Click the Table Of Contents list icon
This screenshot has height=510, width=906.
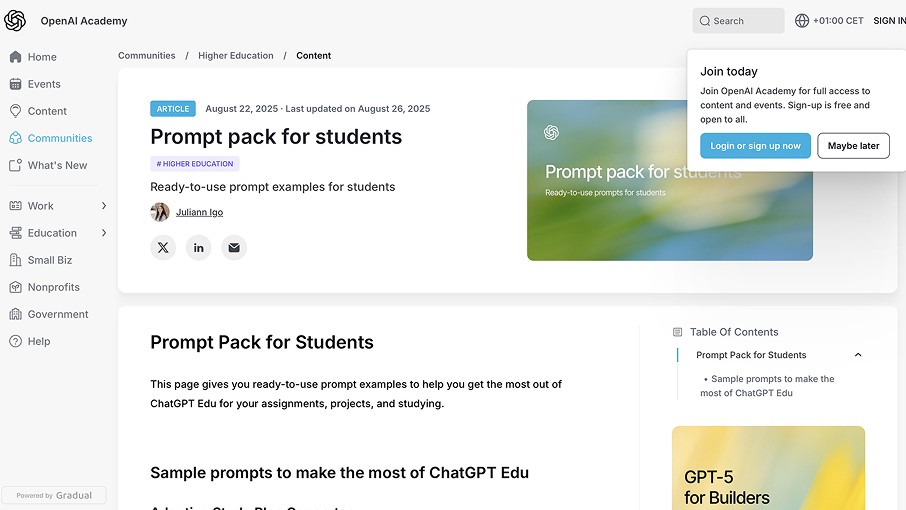tap(678, 332)
